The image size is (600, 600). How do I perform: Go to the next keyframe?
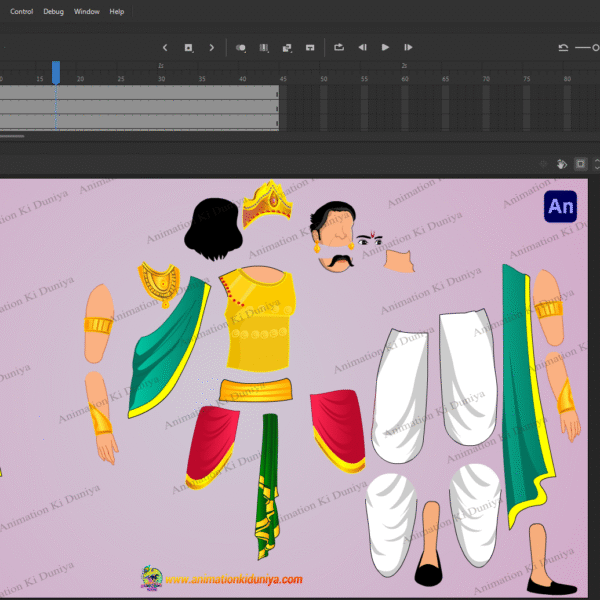click(212, 47)
